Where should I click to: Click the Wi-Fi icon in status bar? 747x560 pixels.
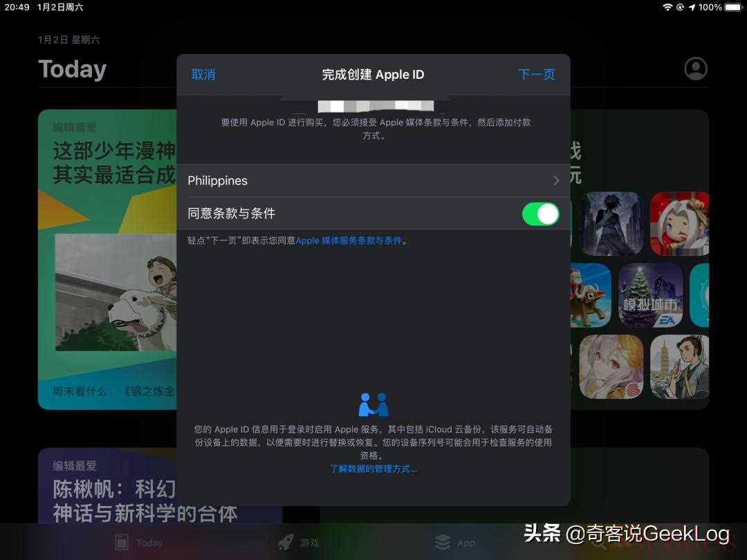click(x=668, y=7)
